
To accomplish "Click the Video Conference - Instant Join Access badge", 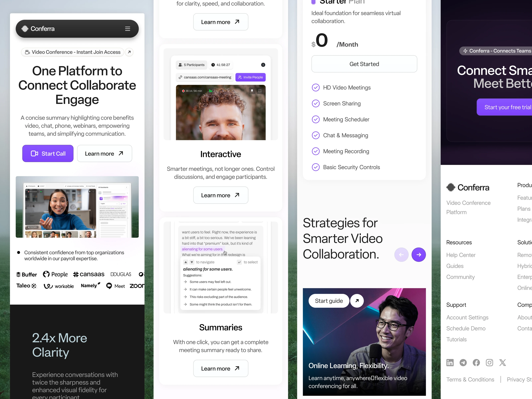I will 73,52.
